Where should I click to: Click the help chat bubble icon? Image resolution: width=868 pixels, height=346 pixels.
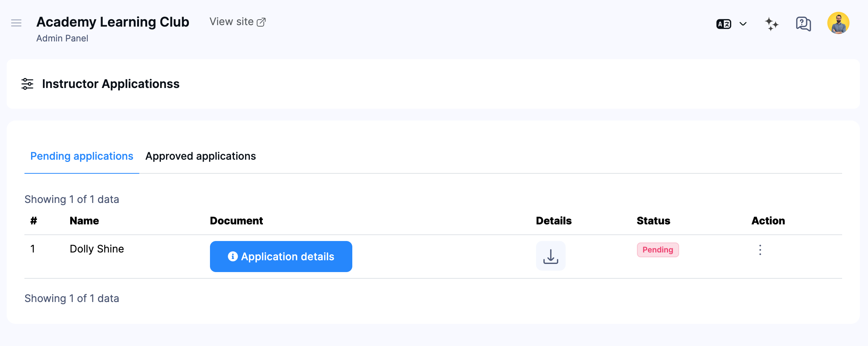(803, 23)
